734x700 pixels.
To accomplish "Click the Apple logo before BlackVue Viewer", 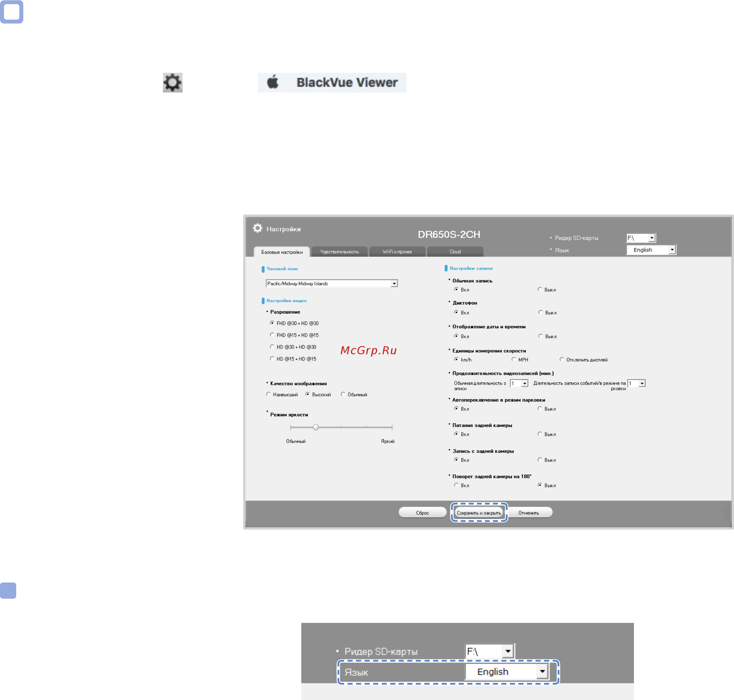I will (273, 82).
